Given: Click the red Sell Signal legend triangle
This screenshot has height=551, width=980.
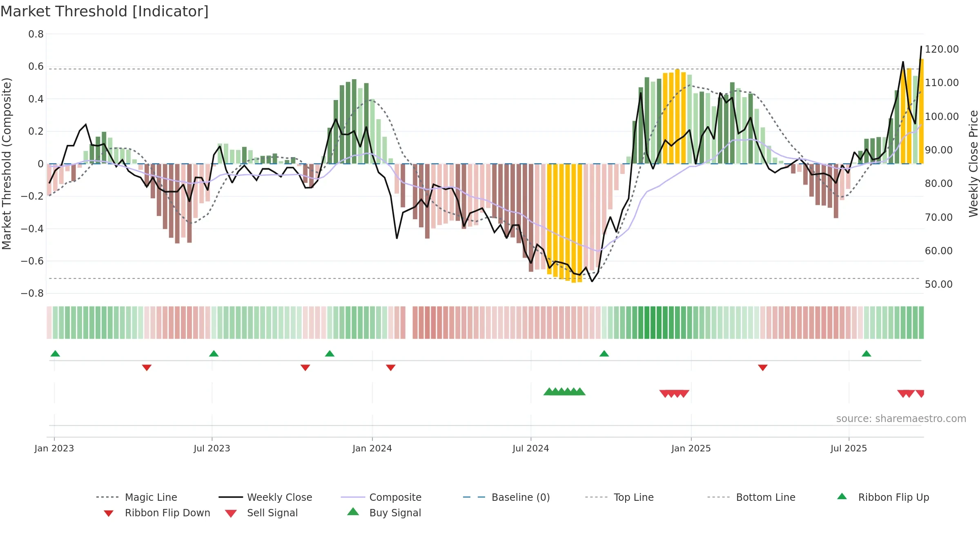Looking at the screenshot, I should (x=231, y=513).
